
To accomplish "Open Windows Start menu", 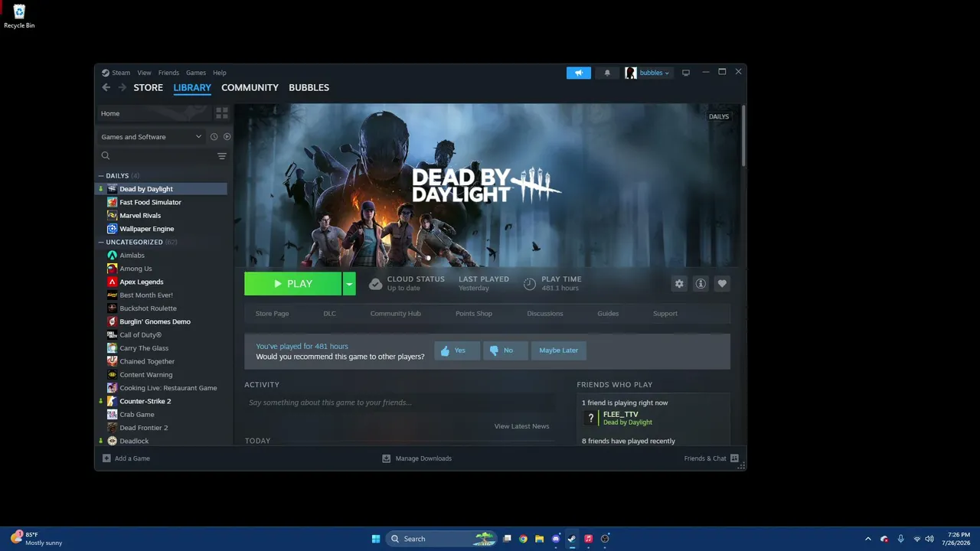I will (x=376, y=539).
